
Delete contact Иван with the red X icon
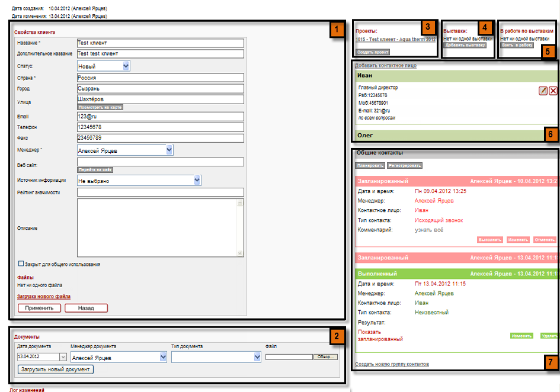(553, 91)
